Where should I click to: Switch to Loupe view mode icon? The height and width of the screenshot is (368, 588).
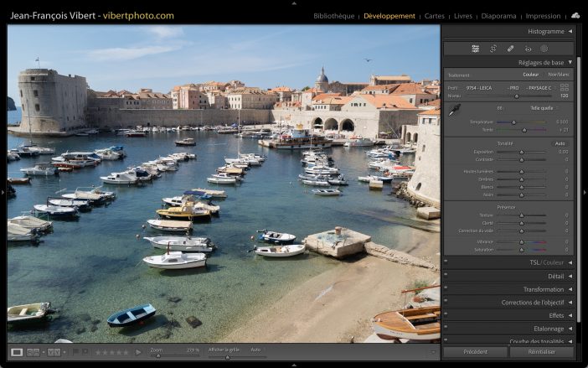[x=17, y=352]
